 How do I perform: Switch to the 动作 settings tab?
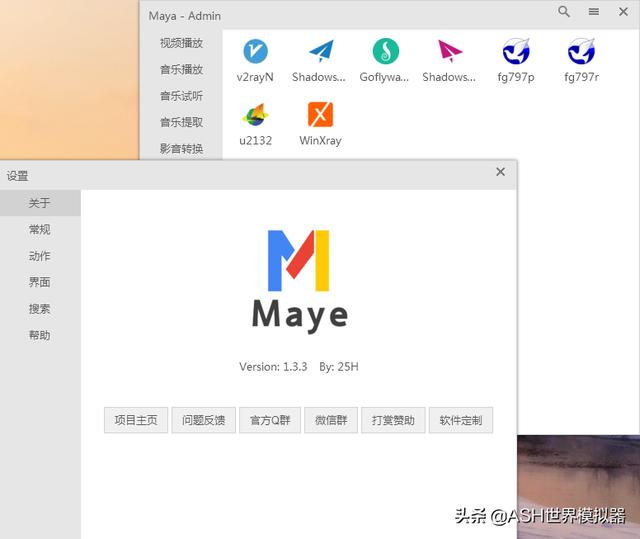40,256
